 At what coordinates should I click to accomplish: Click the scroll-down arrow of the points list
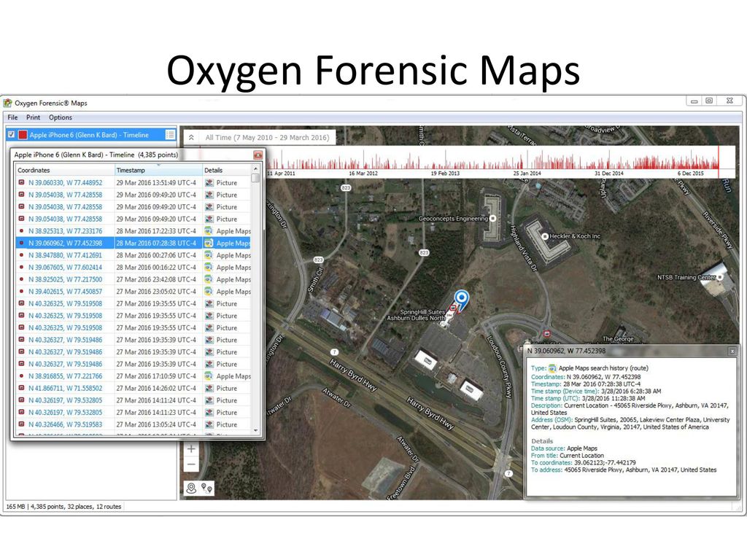pos(255,430)
